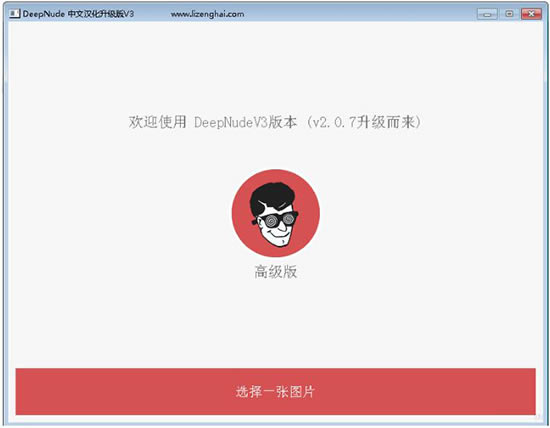Choose a picture using the bottom red bar
This screenshot has width=550, height=428.
276,391
